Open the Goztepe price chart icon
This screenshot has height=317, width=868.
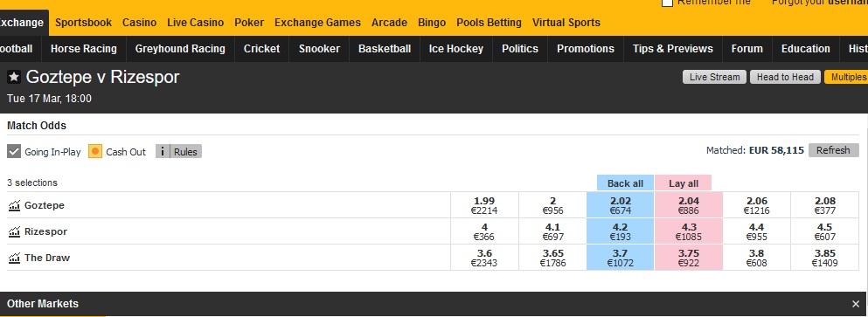[14, 206]
